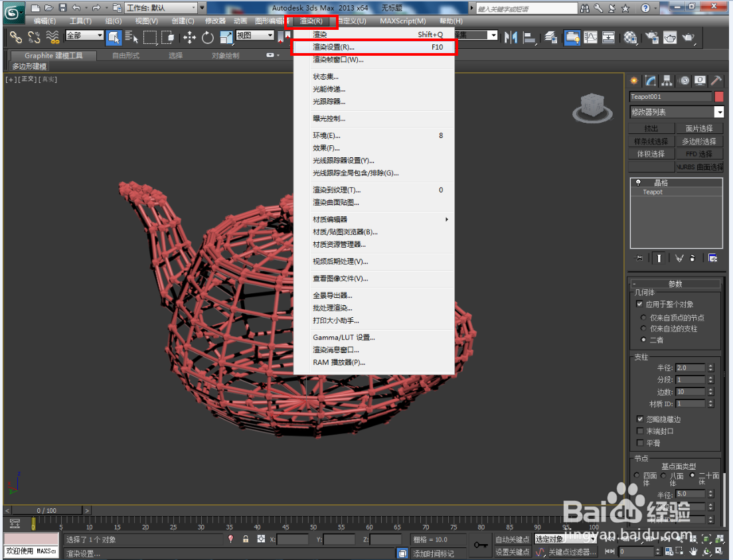
Task: Select 四面体 base type radio
Action: [x=637, y=475]
